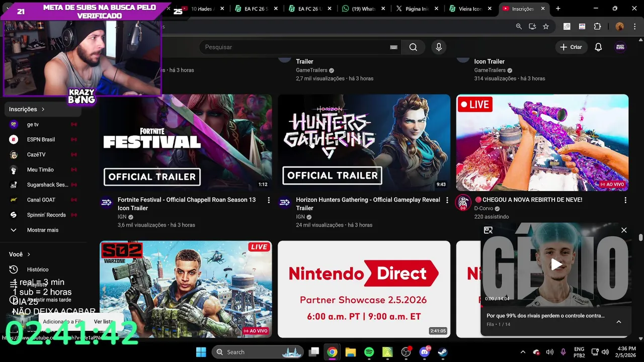Open the Chrome extensions puzzle icon
The height and width of the screenshot is (362, 644).
tap(597, 27)
